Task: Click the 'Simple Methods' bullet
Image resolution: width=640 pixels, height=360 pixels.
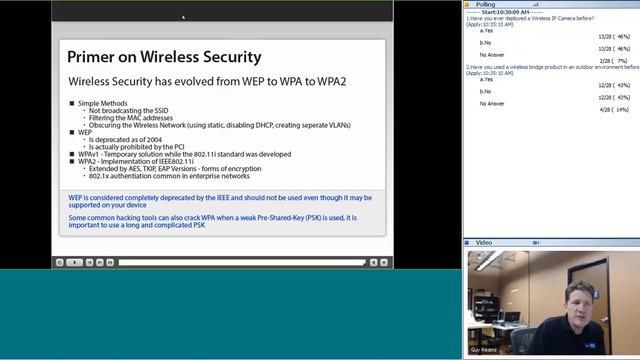Action: (x=102, y=103)
